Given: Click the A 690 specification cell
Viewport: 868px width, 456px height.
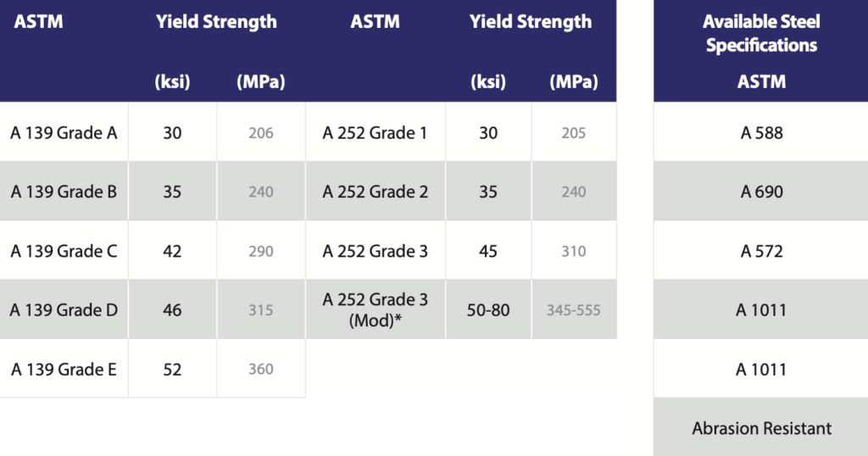Looking at the screenshot, I should [x=761, y=192].
